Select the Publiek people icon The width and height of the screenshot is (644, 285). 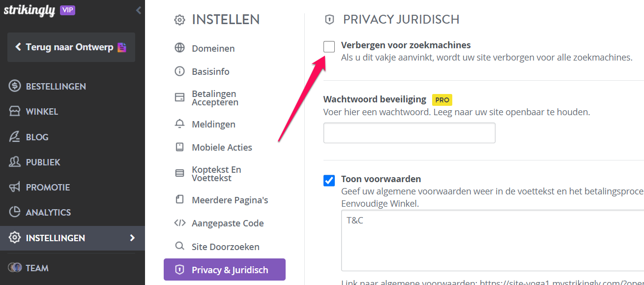(15, 162)
